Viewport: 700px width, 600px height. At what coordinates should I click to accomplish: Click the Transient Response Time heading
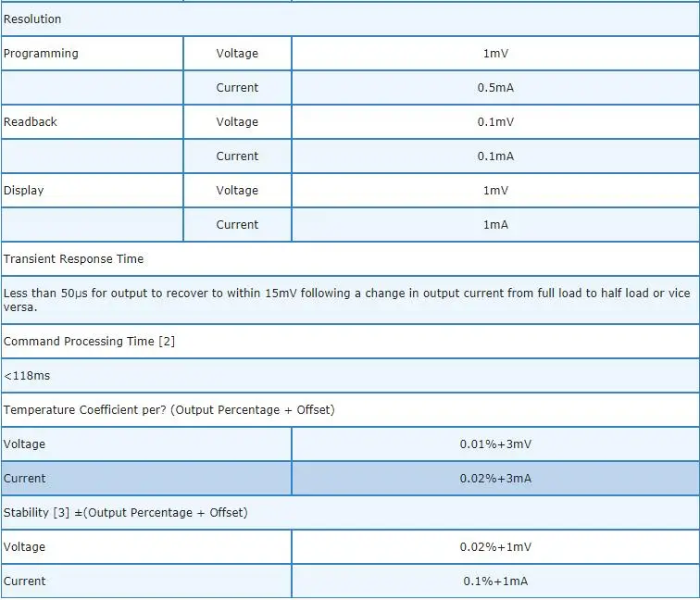(x=74, y=259)
